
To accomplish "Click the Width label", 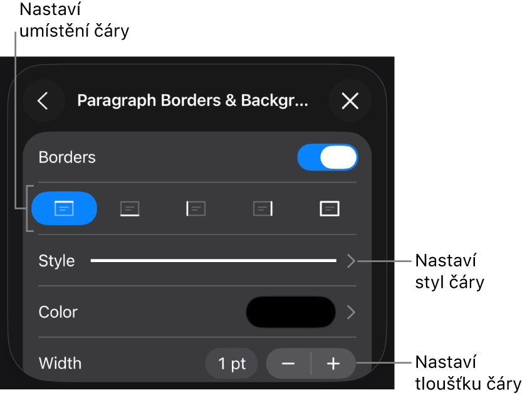I will (x=60, y=364).
